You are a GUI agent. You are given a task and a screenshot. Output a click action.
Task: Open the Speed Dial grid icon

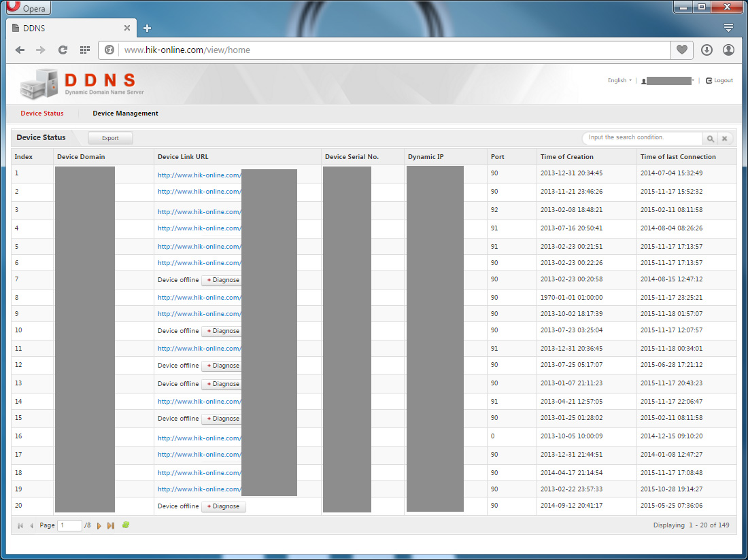tap(85, 50)
